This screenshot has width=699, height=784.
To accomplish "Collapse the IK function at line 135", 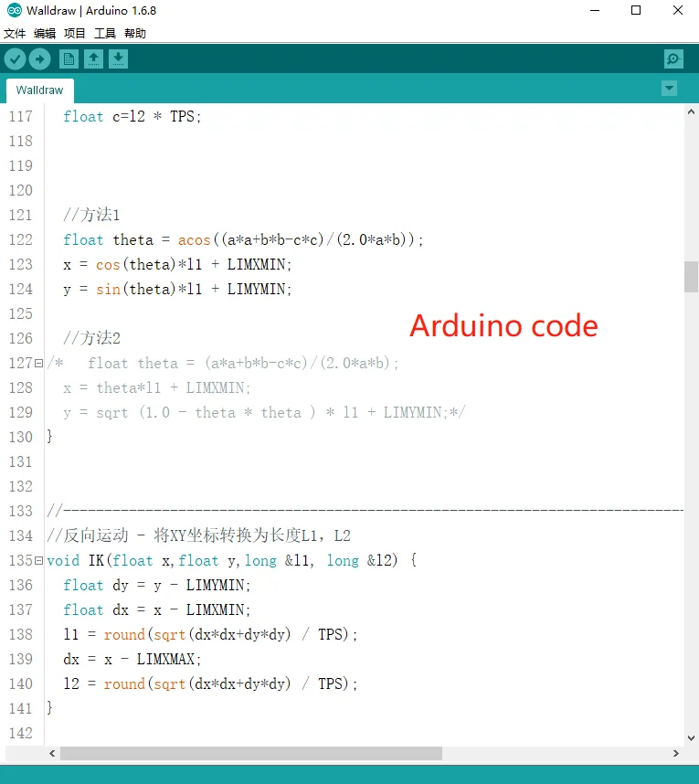I will point(38,561).
